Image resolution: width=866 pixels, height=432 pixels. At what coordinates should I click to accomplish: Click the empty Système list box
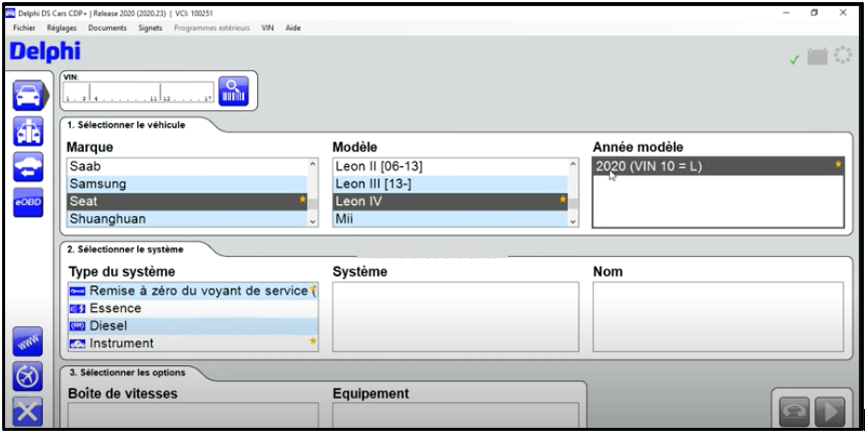click(x=456, y=317)
